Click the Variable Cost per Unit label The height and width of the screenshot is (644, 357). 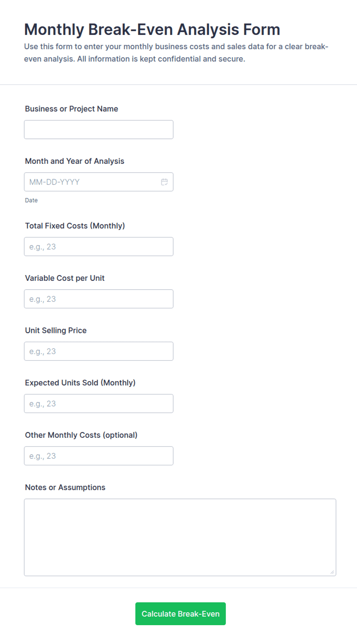(64, 278)
